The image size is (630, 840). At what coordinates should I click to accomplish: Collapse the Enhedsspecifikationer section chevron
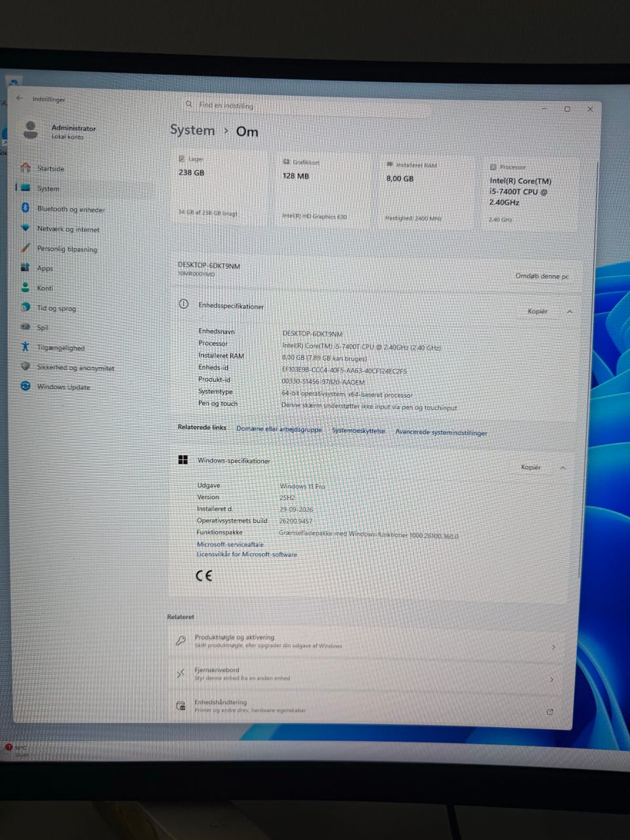pos(569,312)
